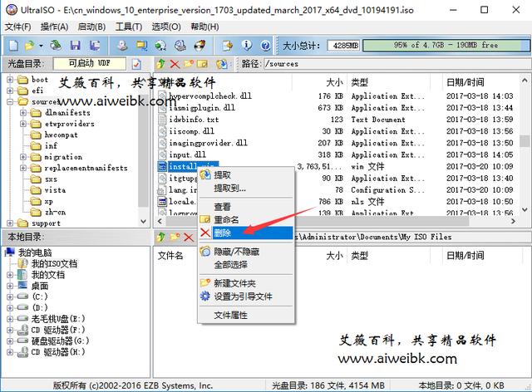Expand the etwproviders folder node
The image size is (532, 392).
click(x=23, y=124)
